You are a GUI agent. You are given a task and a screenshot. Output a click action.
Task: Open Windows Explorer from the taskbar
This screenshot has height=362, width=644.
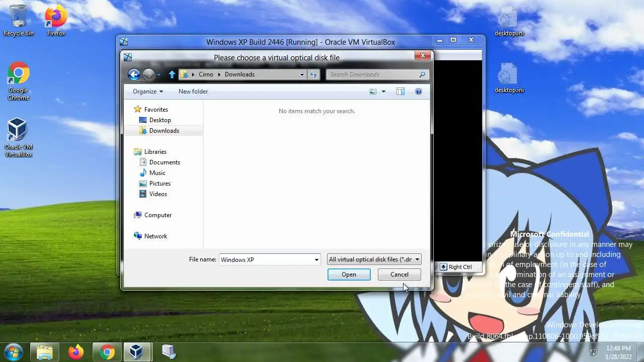click(45, 352)
